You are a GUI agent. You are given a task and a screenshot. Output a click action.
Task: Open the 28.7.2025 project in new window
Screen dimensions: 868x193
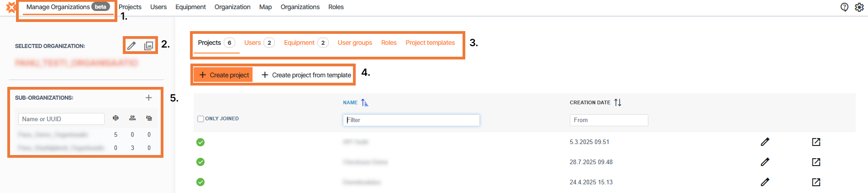pyautogui.click(x=816, y=162)
